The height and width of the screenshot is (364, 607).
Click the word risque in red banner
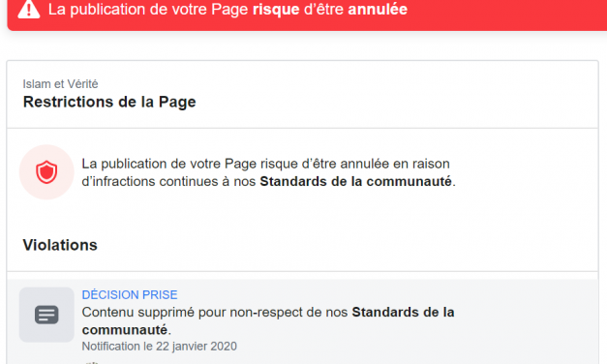point(276,10)
